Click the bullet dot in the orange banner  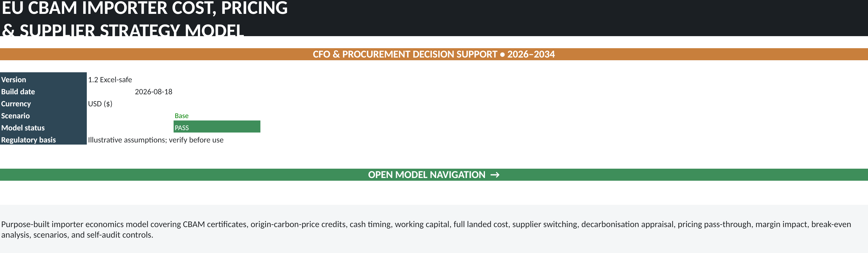[x=502, y=55]
